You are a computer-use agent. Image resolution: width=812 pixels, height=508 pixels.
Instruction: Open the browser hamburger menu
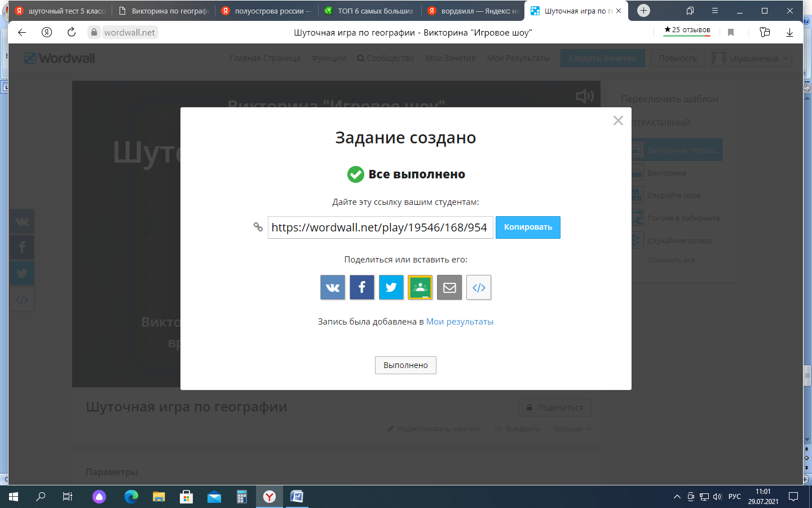coord(715,11)
